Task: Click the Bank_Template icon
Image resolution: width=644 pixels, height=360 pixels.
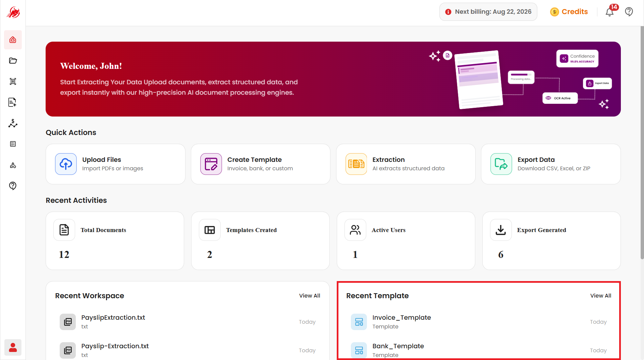Action: click(359, 350)
